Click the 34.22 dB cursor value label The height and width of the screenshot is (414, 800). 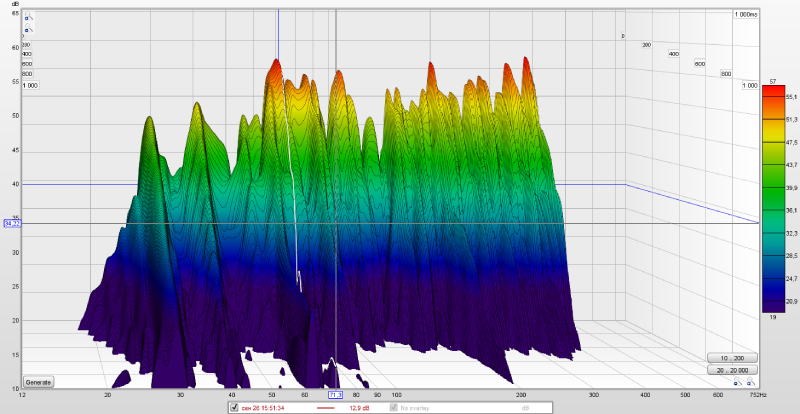pyautogui.click(x=11, y=223)
